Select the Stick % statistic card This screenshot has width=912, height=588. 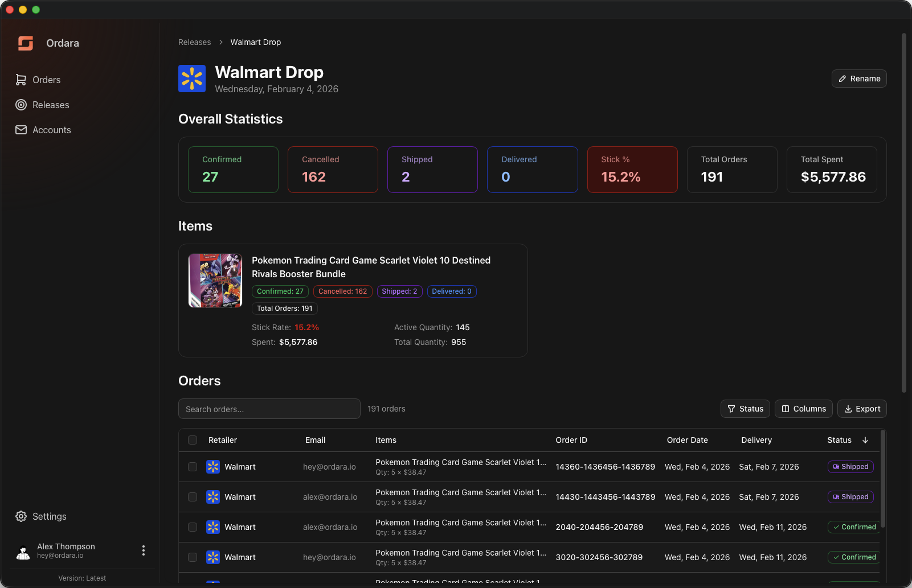point(632,170)
